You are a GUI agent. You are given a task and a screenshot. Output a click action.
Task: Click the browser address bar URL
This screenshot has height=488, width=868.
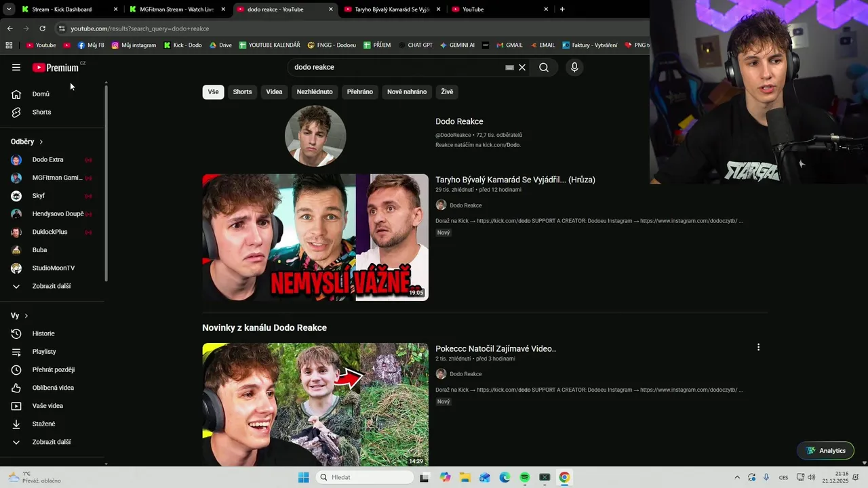[140, 28]
